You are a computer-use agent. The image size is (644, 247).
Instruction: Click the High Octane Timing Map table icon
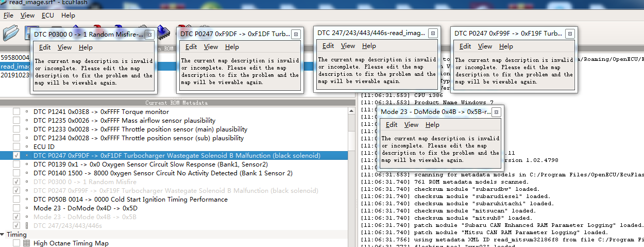(27, 243)
